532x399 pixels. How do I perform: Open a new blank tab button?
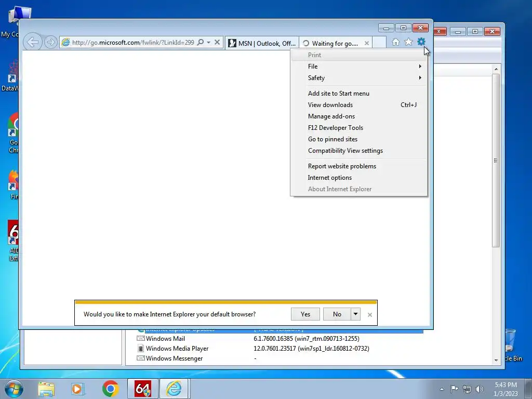(379, 43)
